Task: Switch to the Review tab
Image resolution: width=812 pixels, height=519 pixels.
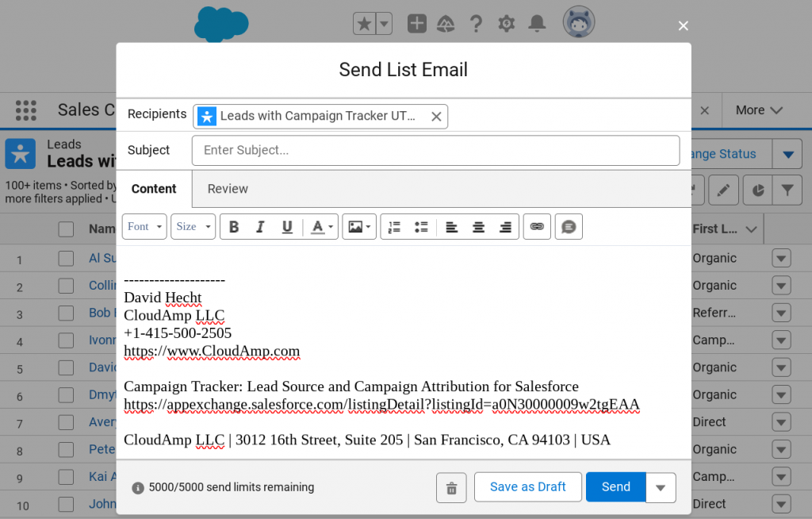Action: coord(228,189)
